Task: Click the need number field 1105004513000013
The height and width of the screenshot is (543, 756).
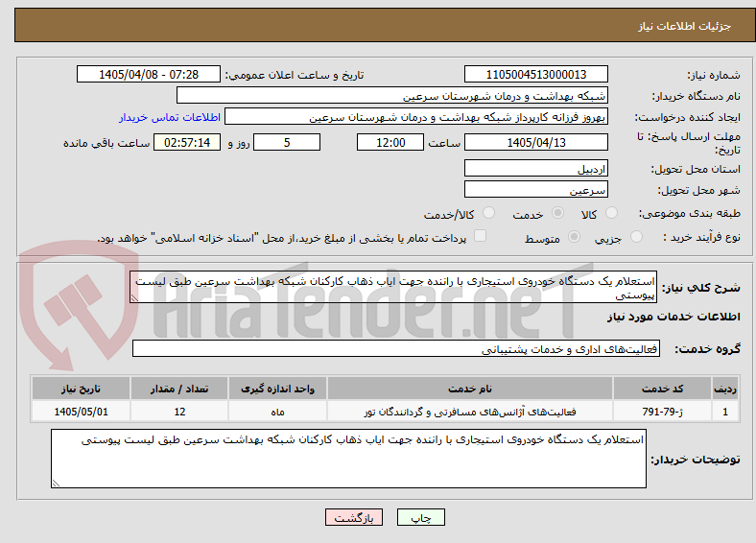Action: pos(536,74)
